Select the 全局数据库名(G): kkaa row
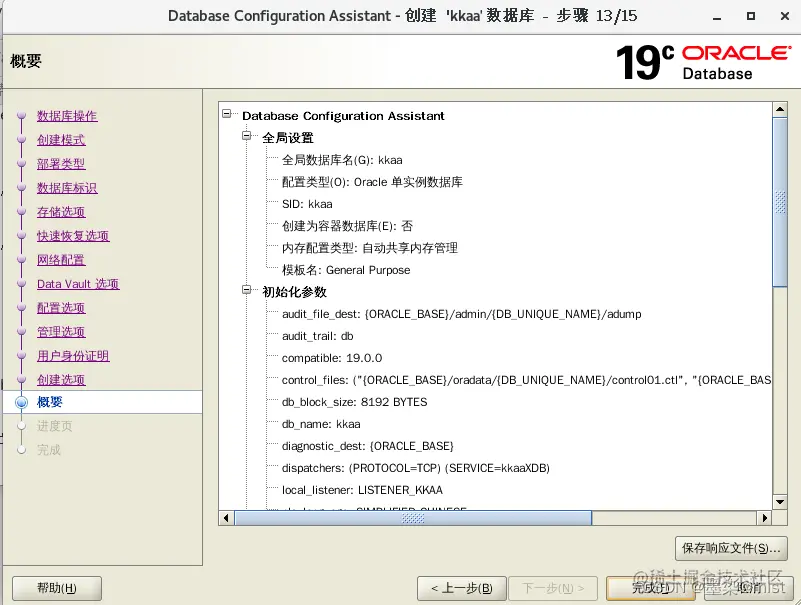Image resolution: width=801 pixels, height=605 pixels. point(342,160)
